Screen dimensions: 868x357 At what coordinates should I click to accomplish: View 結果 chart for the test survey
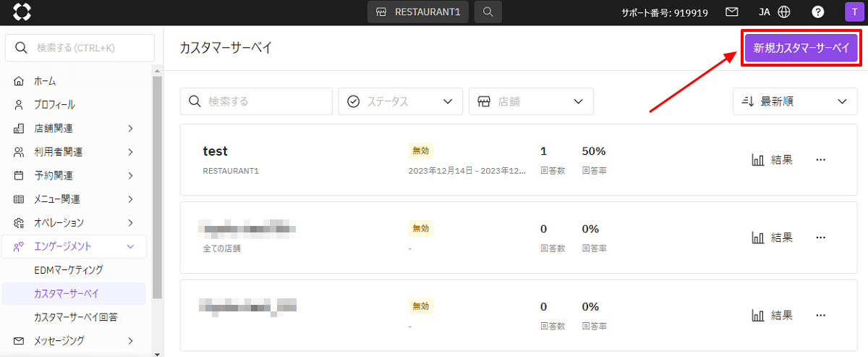click(773, 160)
